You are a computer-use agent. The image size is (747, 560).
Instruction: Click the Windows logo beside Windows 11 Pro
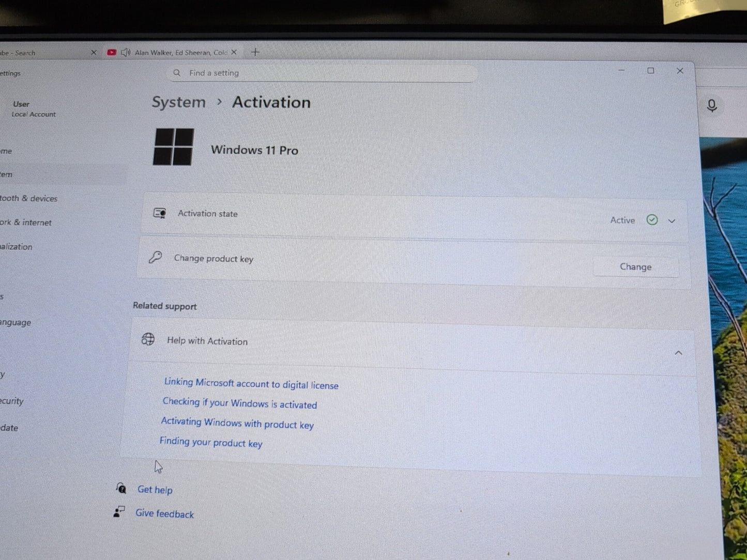(x=174, y=147)
